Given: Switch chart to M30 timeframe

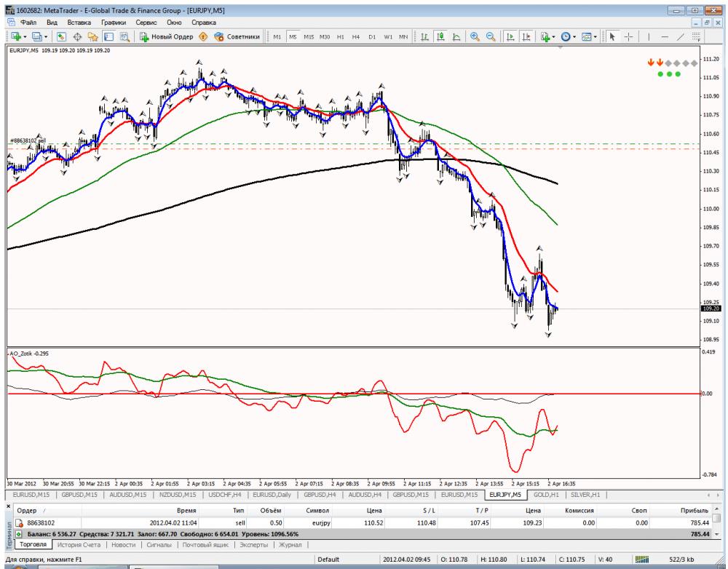Looking at the screenshot, I should pos(325,36).
